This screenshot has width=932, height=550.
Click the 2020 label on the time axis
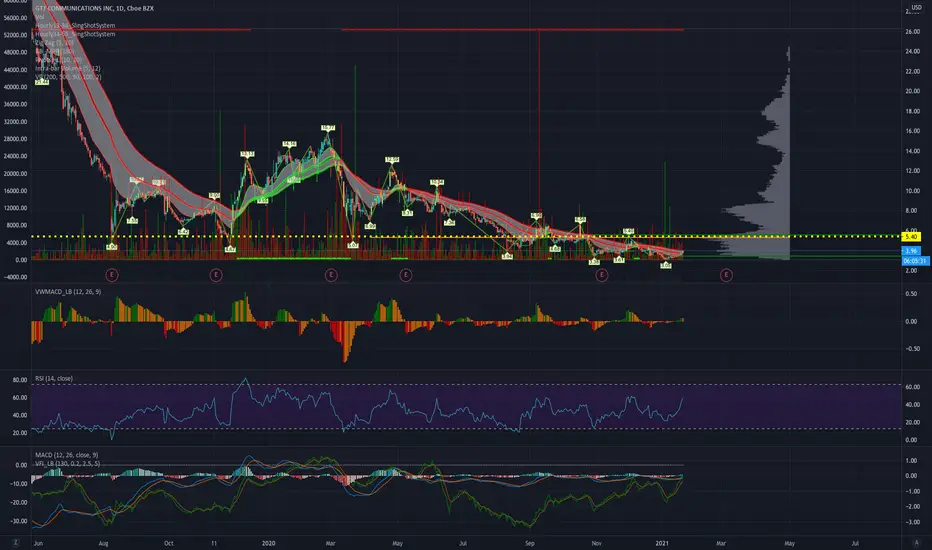[269, 543]
